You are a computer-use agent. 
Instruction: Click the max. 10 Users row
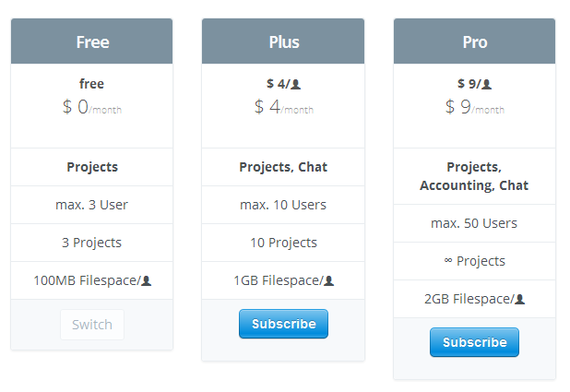pos(283,205)
